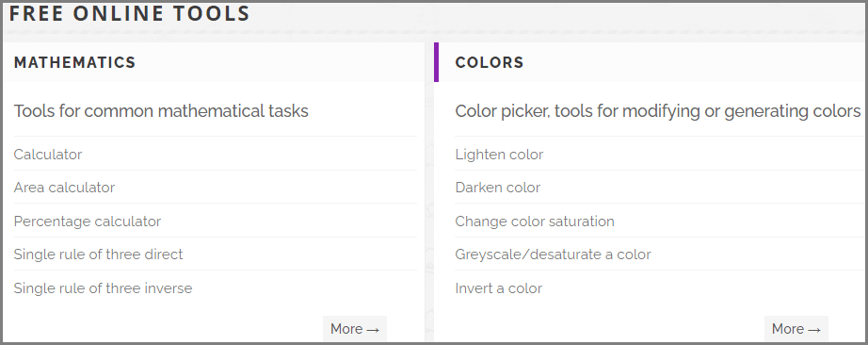Click the Colors section heading

490,62
